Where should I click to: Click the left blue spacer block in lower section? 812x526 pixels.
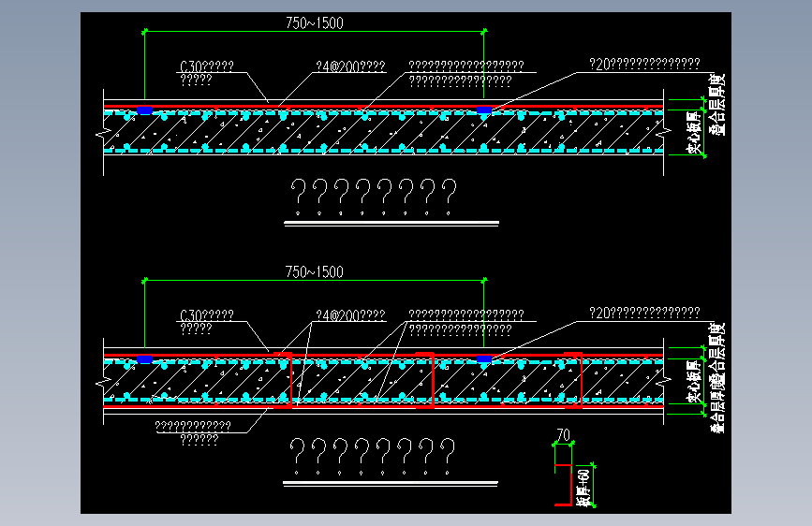144,359
